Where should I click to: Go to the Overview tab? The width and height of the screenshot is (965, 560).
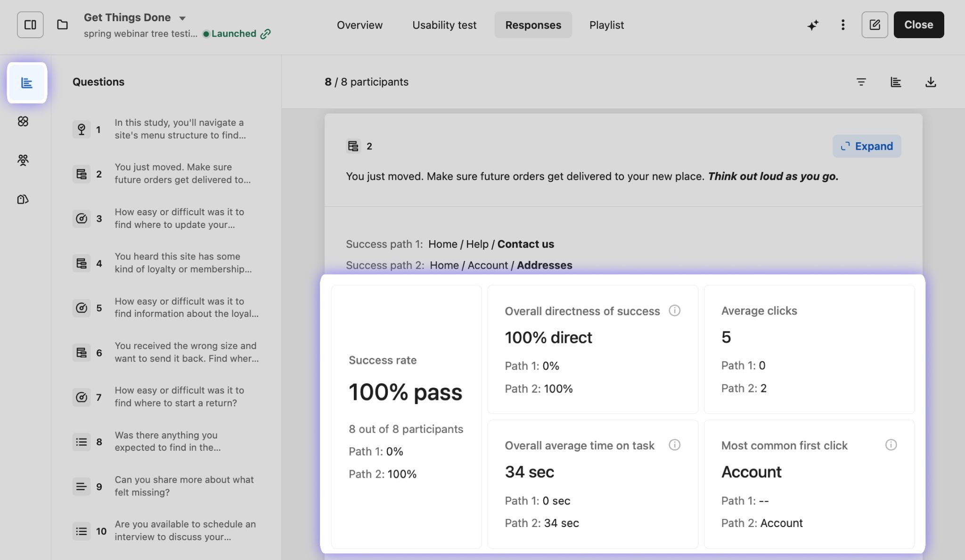tap(360, 25)
